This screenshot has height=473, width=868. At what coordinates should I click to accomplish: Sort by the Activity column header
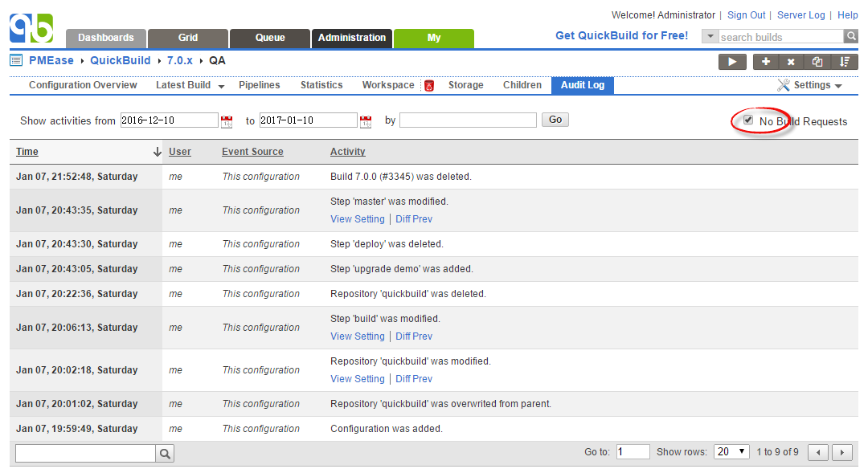[x=348, y=152]
